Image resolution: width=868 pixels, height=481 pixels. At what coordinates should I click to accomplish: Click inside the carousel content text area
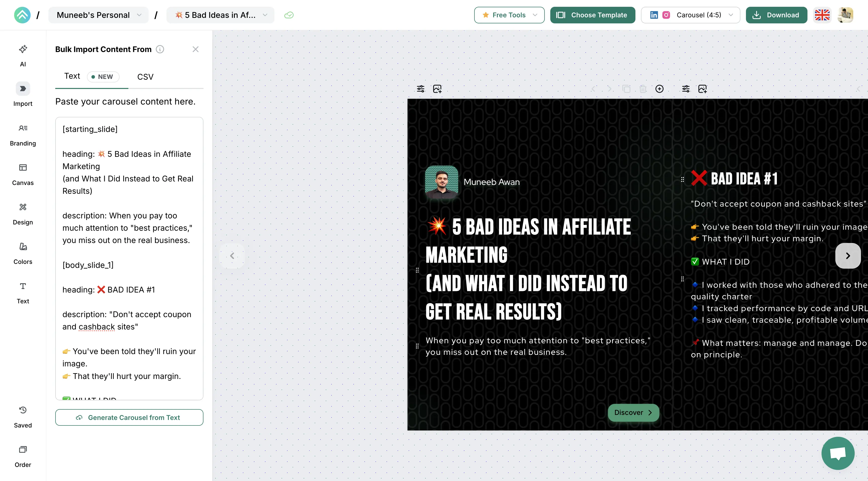coord(129,259)
